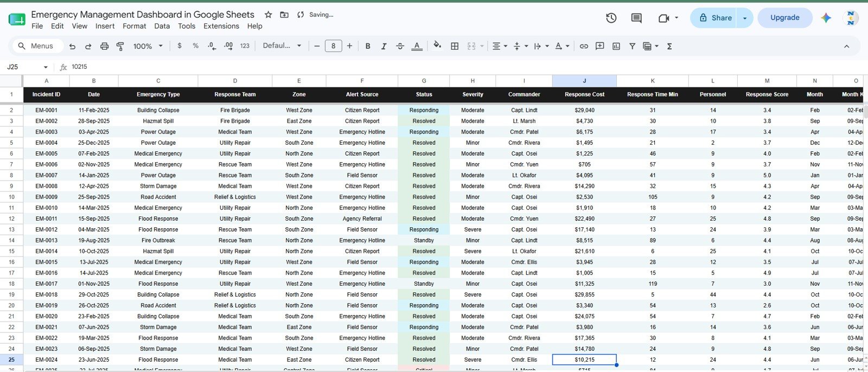Rename the document title
Image resolution: width=868 pixels, height=372 pixels.
pyautogui.click(x=143, y=15)
